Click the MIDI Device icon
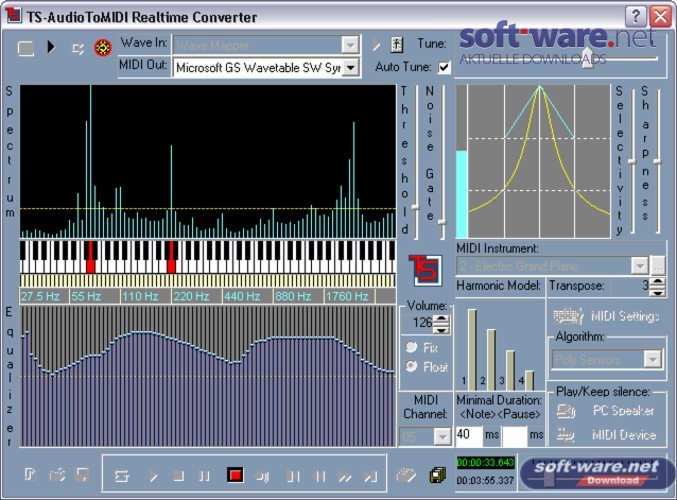Viewport: 677px width, 500px height. click(566, 435)
